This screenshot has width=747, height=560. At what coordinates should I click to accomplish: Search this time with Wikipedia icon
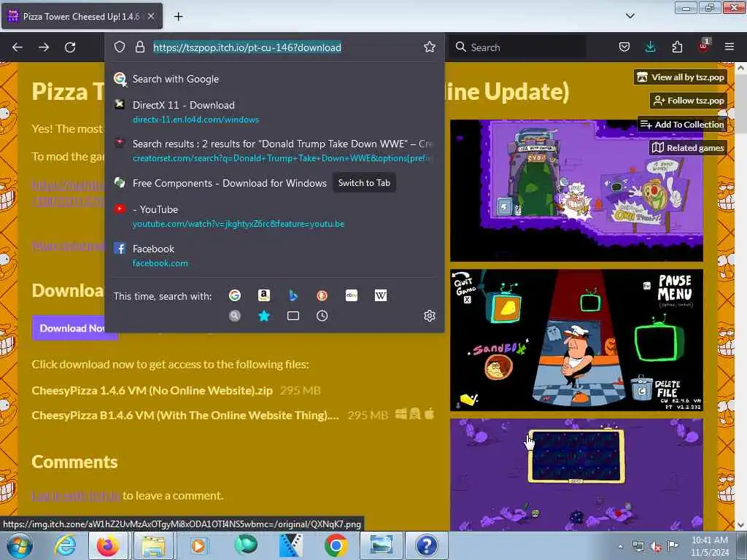point(380,296)
